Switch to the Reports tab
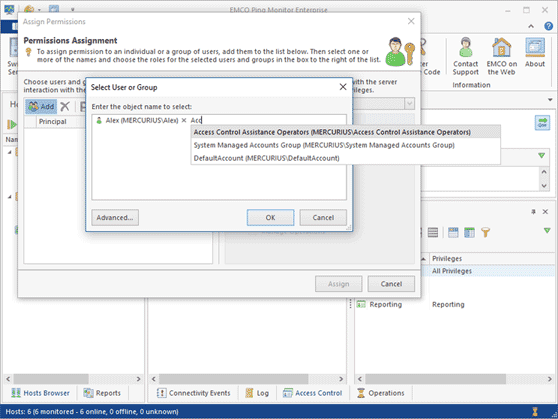 point(102,393)
